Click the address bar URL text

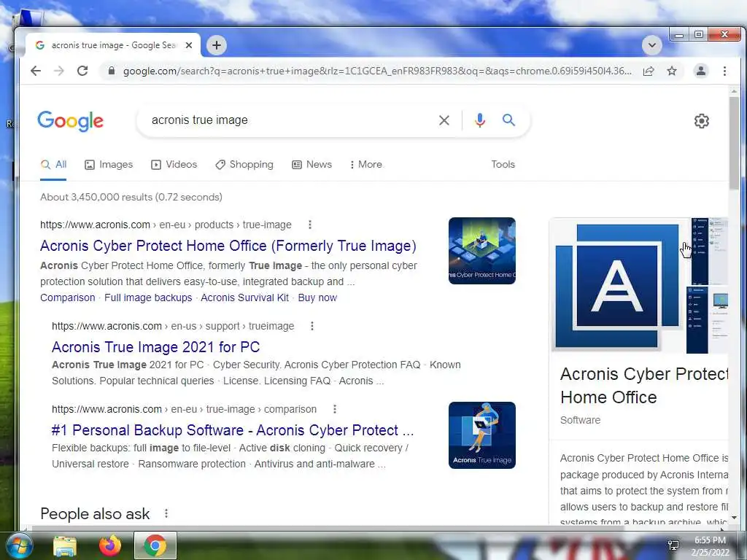(x=377, y=71)
